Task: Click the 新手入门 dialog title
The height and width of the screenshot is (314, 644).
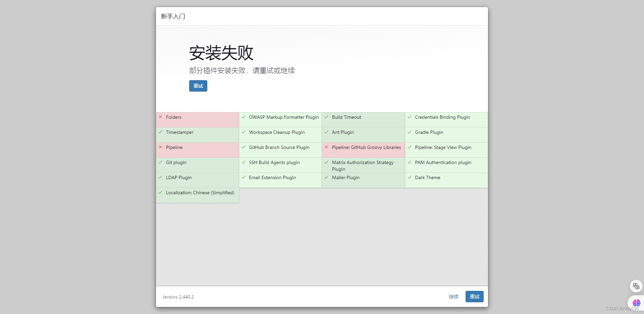Action: click(173, 16)
